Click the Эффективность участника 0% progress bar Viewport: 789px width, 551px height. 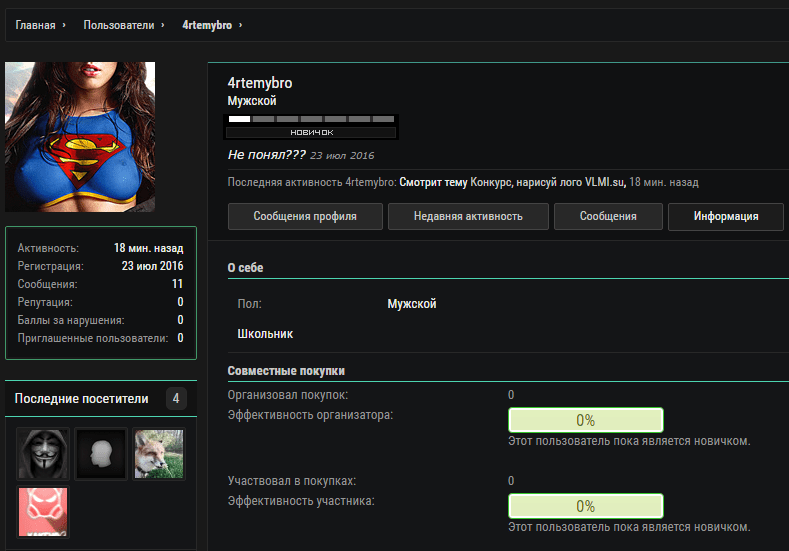click(x=585, y=506)
